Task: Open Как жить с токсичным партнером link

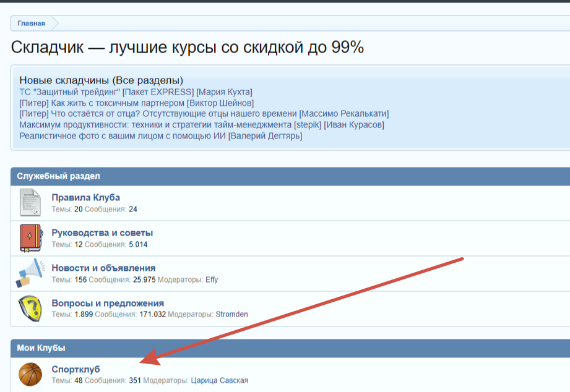Action: point(136,103)
